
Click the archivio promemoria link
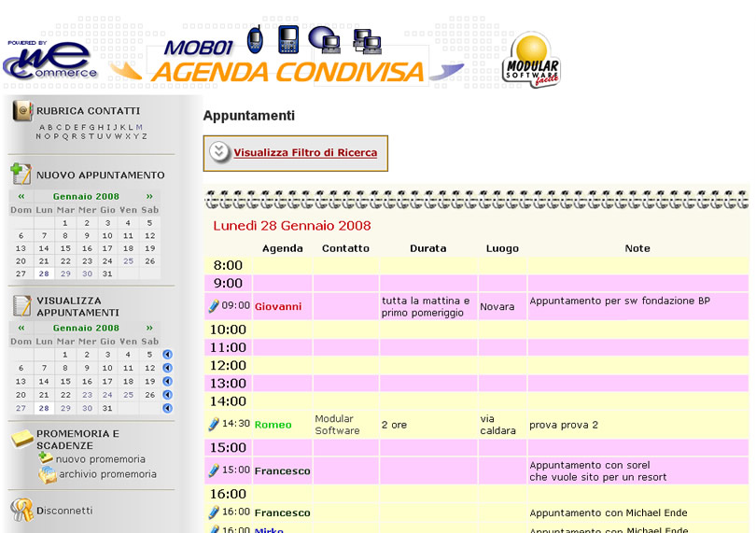(x=107, y=474)
